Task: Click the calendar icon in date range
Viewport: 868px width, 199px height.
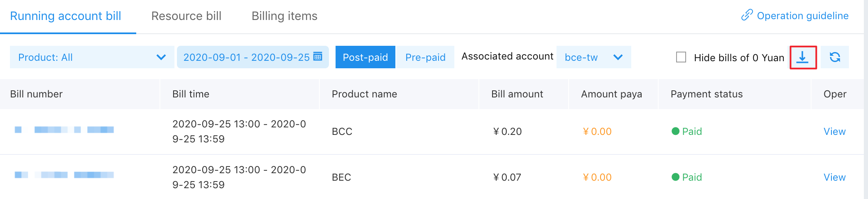Action: click(318, 57)
